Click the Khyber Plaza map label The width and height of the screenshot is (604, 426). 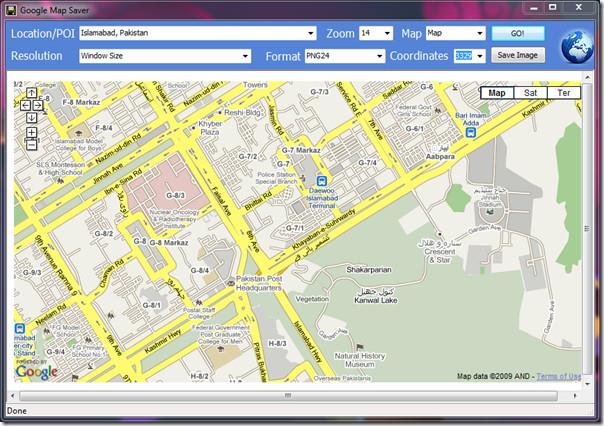pos(210,128)
